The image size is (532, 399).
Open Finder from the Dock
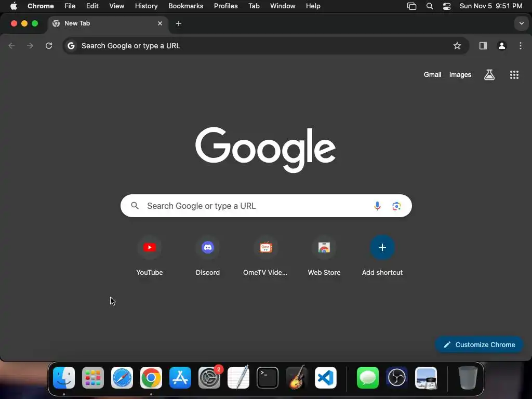click(x=64, y=378)
